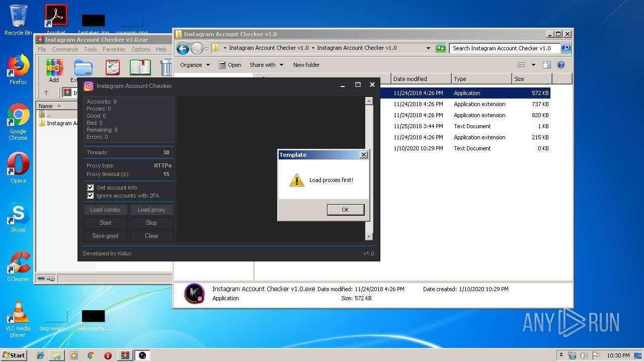Click the Start button in Account Checker
The height and width of the screenshot is (362, 644).
click(105, 223)
